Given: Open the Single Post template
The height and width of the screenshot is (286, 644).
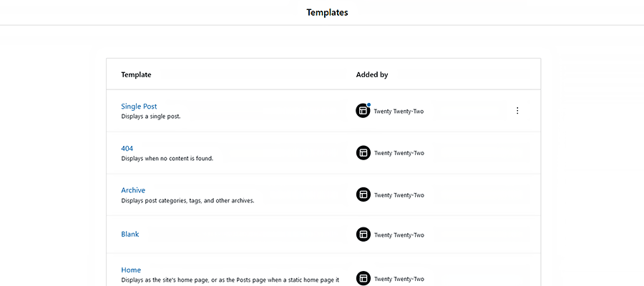Looking at the screenshot, I should (x=139, y=107).
